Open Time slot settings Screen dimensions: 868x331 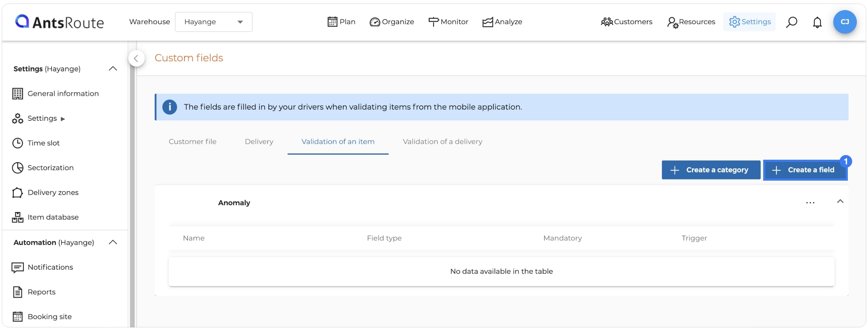(x=44, y=143)
